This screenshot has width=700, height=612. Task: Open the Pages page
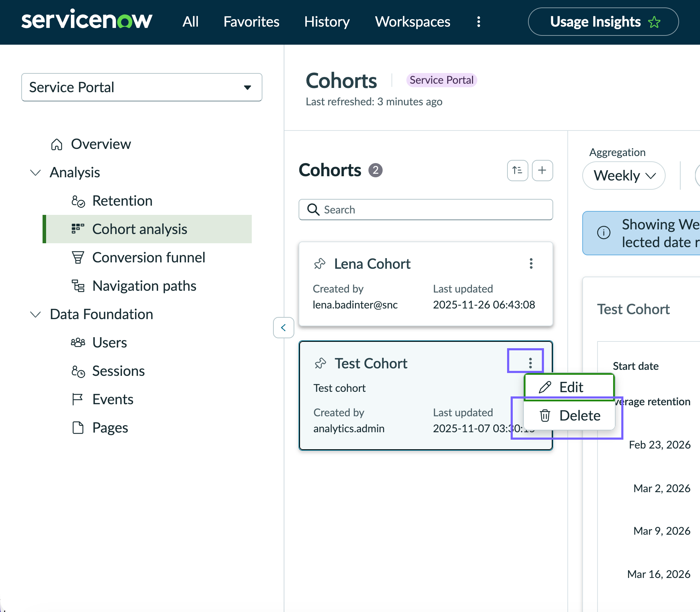point(110,428)
